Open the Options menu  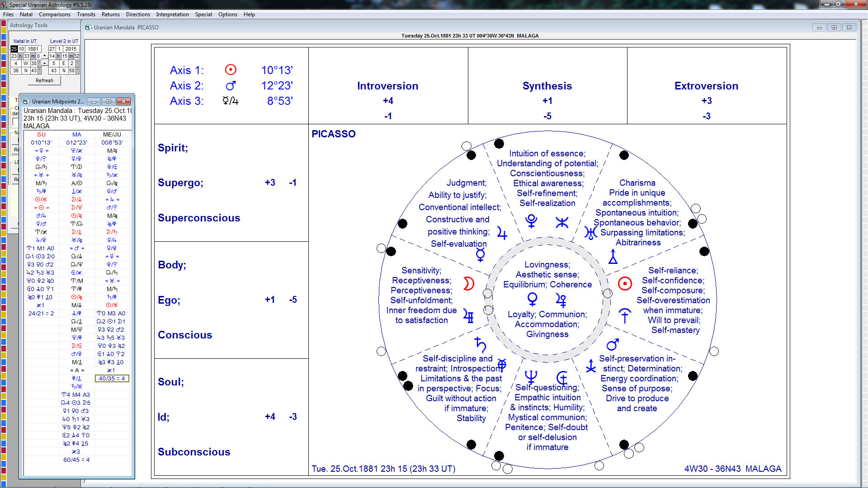[x=228, y=14]
